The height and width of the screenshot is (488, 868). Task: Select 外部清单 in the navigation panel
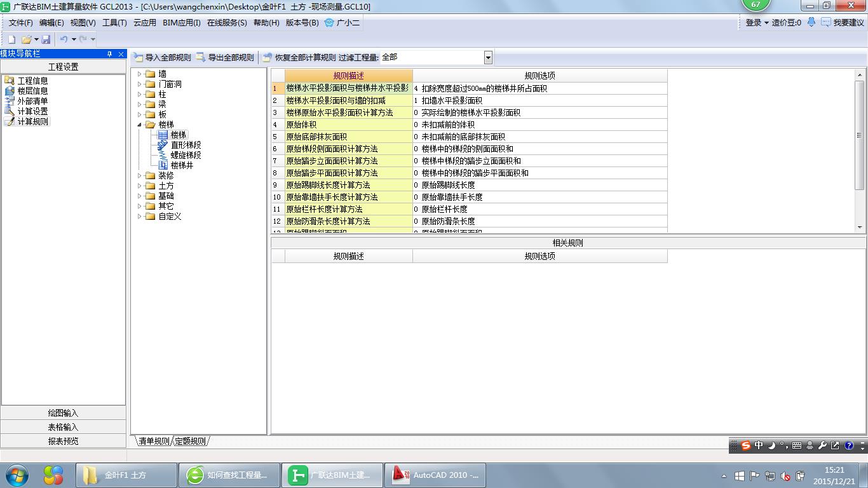(26, 101)
